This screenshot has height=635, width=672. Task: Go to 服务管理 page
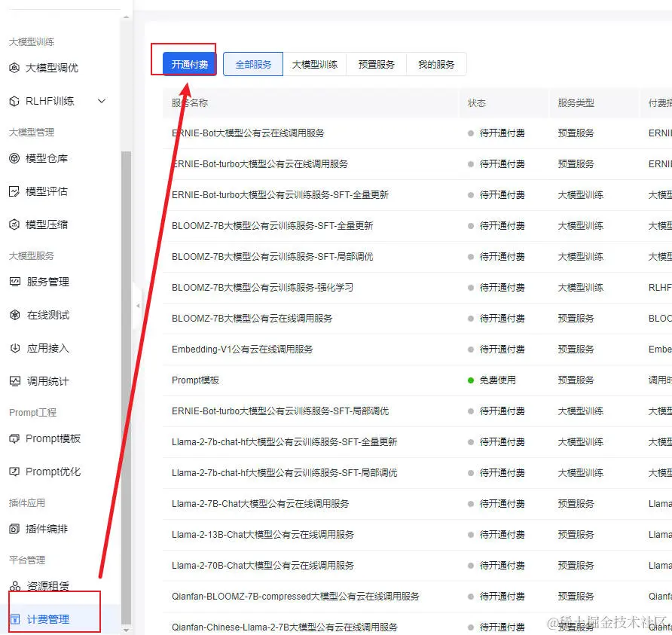pyautogui.click(x=47, y=282)
